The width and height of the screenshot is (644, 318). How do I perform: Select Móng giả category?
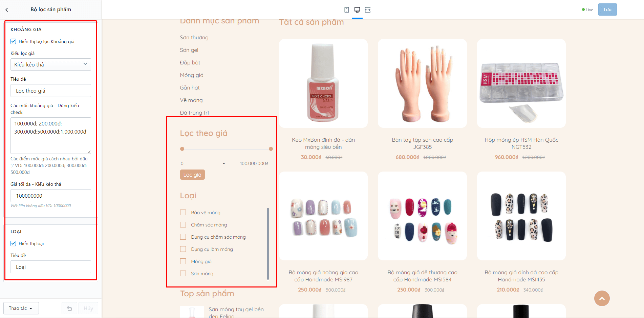pos(192,75)
